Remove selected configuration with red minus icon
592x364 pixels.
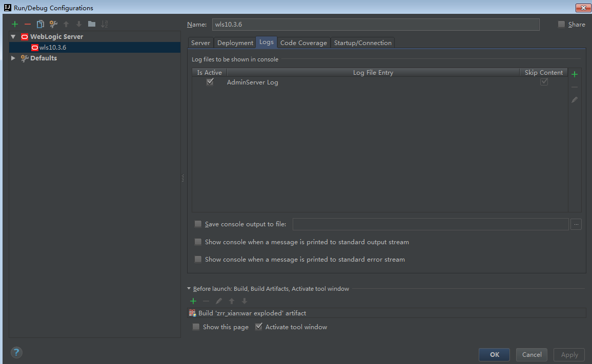[x=28, y=24]
